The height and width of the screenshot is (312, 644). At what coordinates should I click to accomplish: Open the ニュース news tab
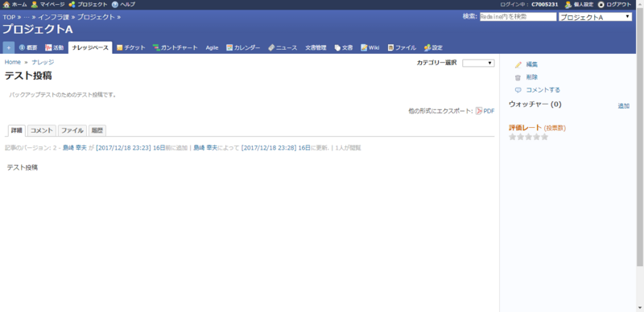click(283, 47)
